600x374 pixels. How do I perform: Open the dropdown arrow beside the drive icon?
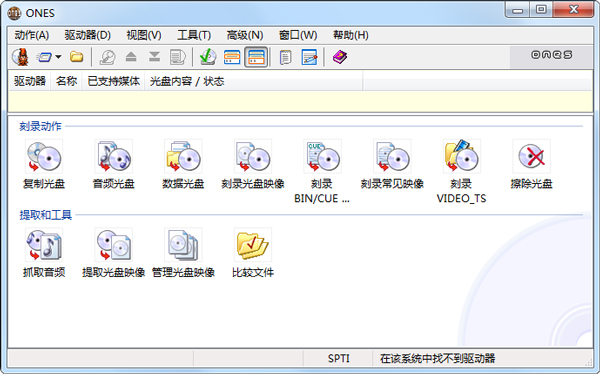tap(58, 57)
